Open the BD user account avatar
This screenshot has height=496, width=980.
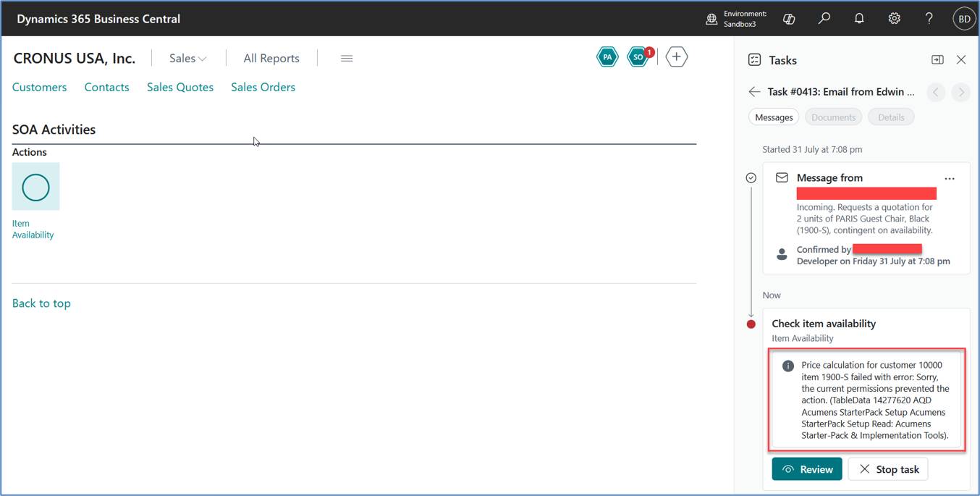coord(964,19)
